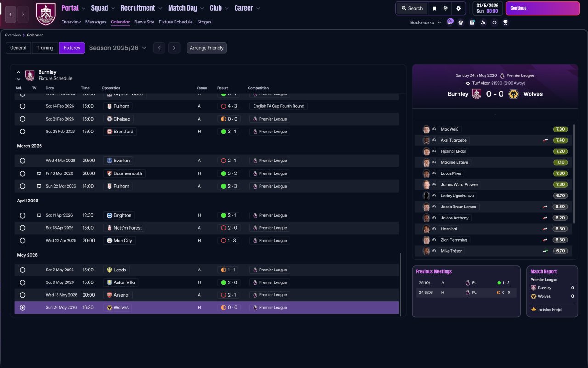Screen dimensions: 588x368
Task: Click the Wolves badge in Match Report
Action: [x=534, y=296]
